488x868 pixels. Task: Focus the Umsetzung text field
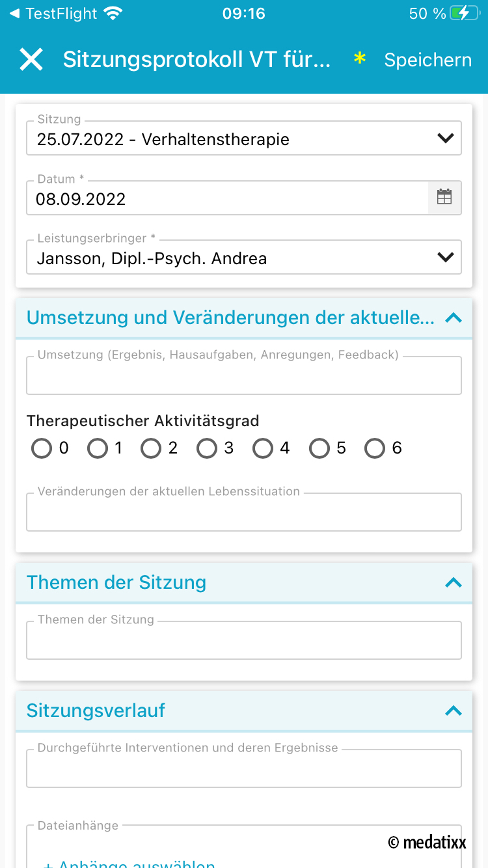[x=244, y=377]
